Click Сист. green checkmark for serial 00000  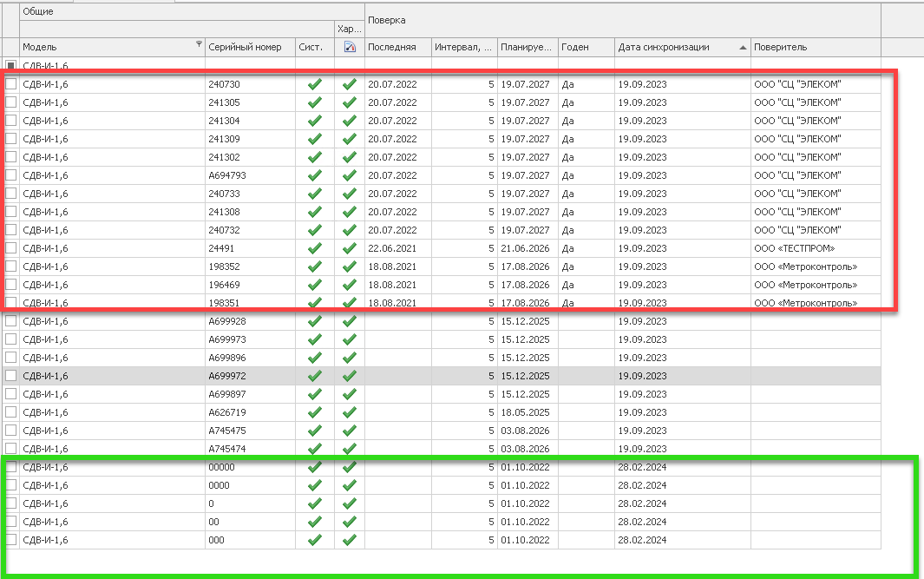pyautogui.click(x=315, y=467)
